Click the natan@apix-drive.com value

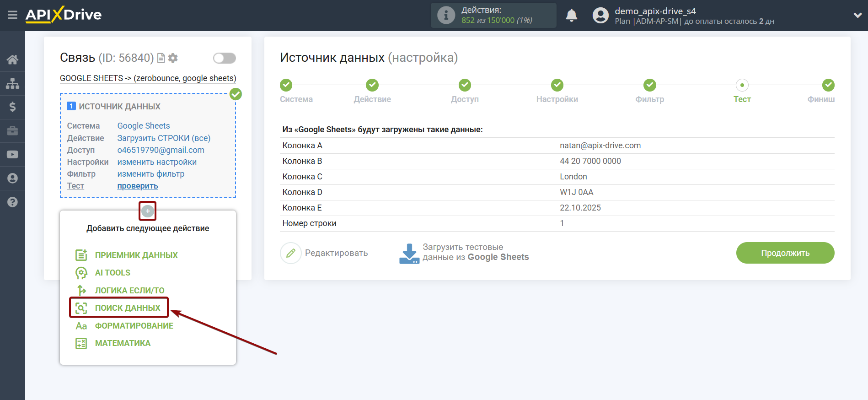600,146
